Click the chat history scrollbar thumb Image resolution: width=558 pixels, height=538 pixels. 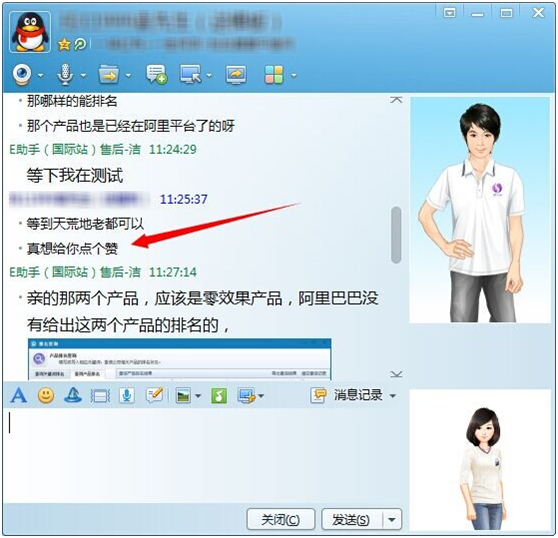(x=396, y=235)
